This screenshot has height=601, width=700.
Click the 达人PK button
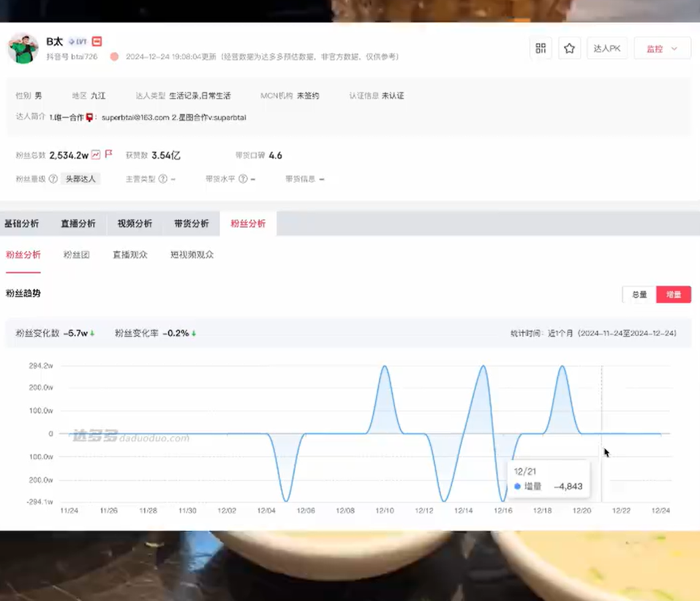click(607, 48)
